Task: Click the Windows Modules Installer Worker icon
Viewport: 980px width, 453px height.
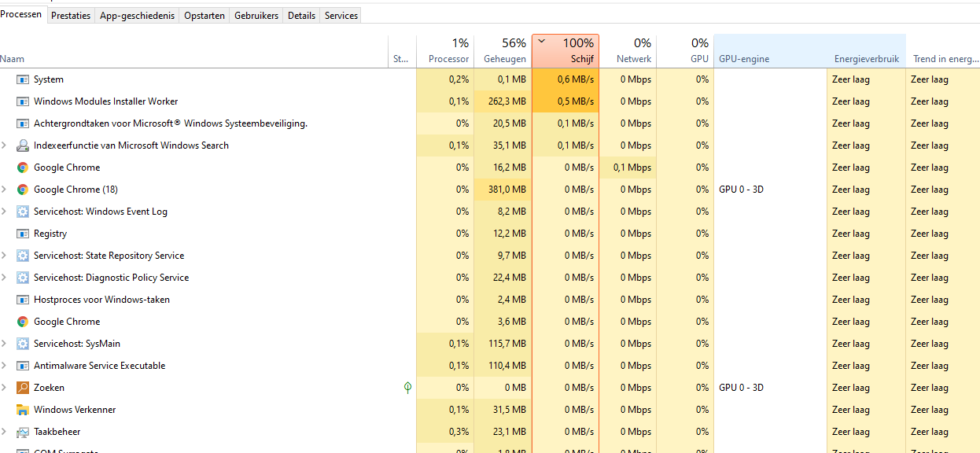Action: click(23, 101)
